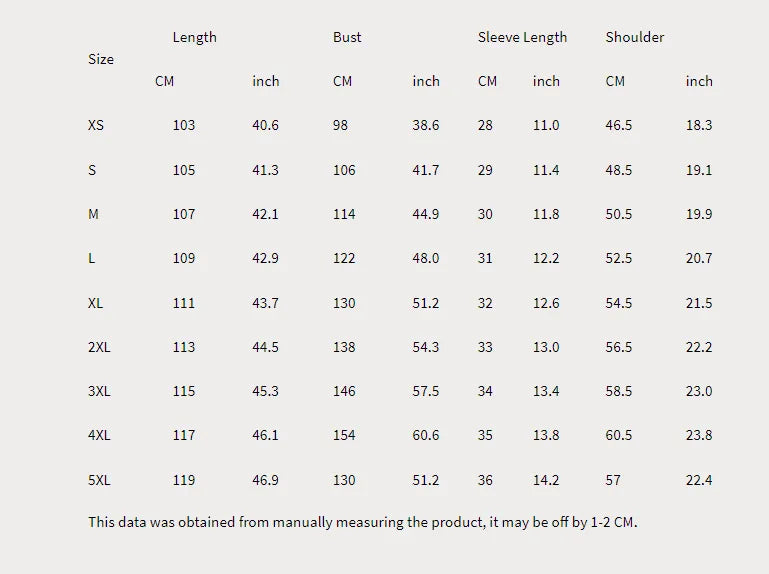Click the 41.7 inch bust value
This screenshot has height=574, width=769.
pyautogui.click(x=425, y=170)
